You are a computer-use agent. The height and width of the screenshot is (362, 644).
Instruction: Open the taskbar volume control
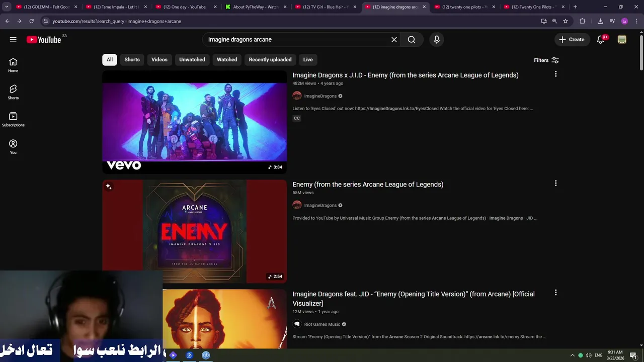coord(589,355)
